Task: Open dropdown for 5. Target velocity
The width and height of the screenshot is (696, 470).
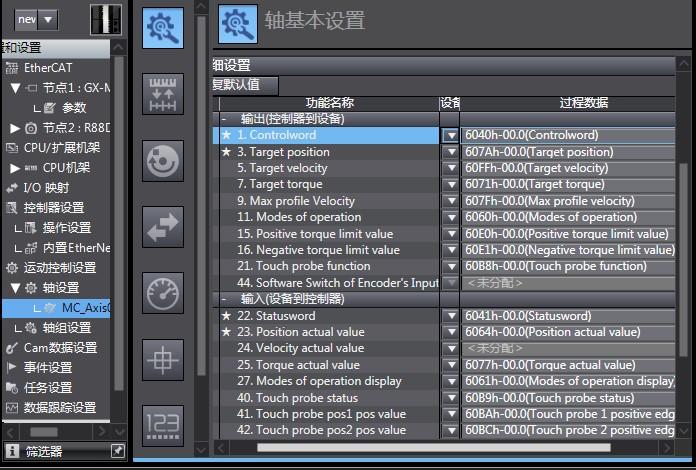Action: 451,168
